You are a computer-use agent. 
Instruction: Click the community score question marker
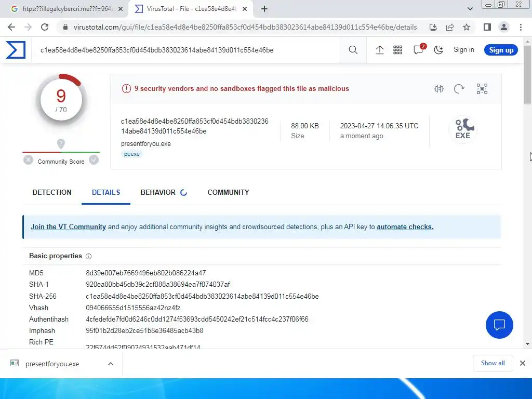click(x=61, y=144)
